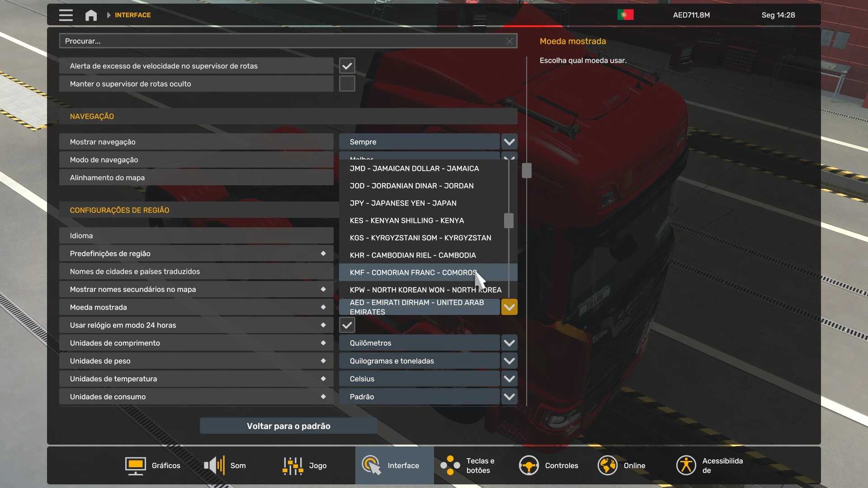Click Voltar para o padrão button
This screenshot has width=868, height=488.
click(288, 426)
